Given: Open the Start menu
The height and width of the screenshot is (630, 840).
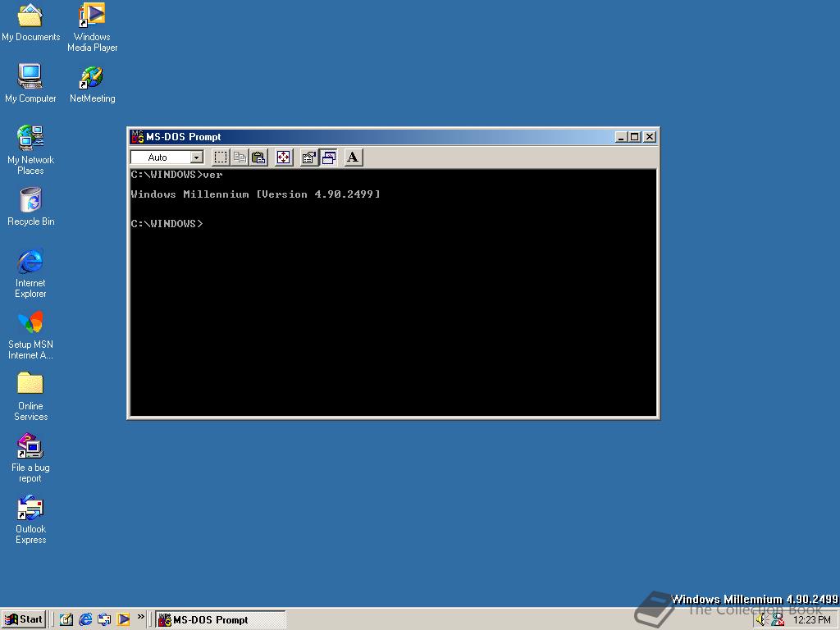Looking at the screenshot, I should pos(24,619).
